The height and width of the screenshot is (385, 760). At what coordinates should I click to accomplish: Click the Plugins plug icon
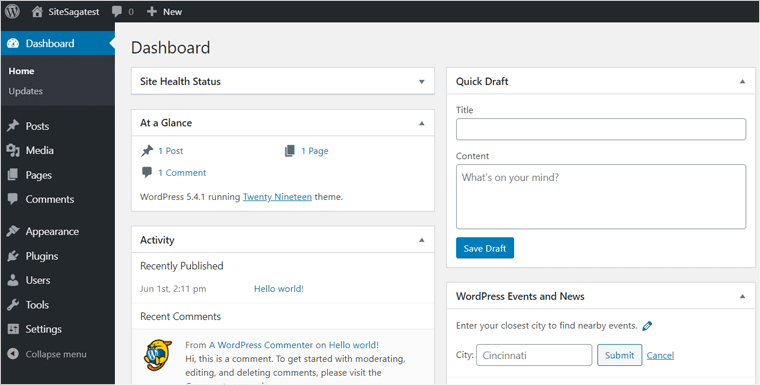(x=13, y=256)
